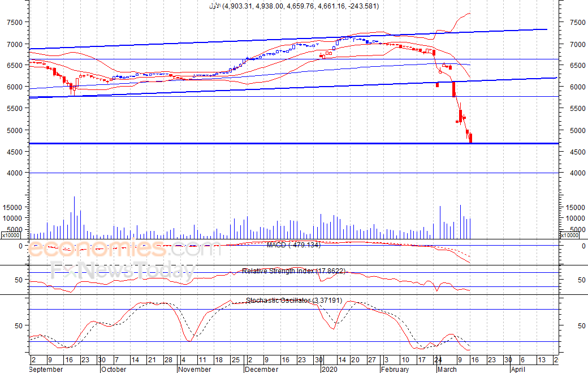Click the 7500 price level on right axis
This screenshot has height=373, width=588.
click(x=577, y=22)
